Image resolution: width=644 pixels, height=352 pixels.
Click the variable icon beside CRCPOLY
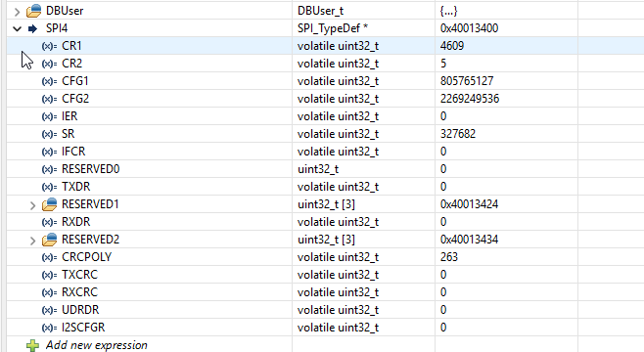click(x=49, y=257)
